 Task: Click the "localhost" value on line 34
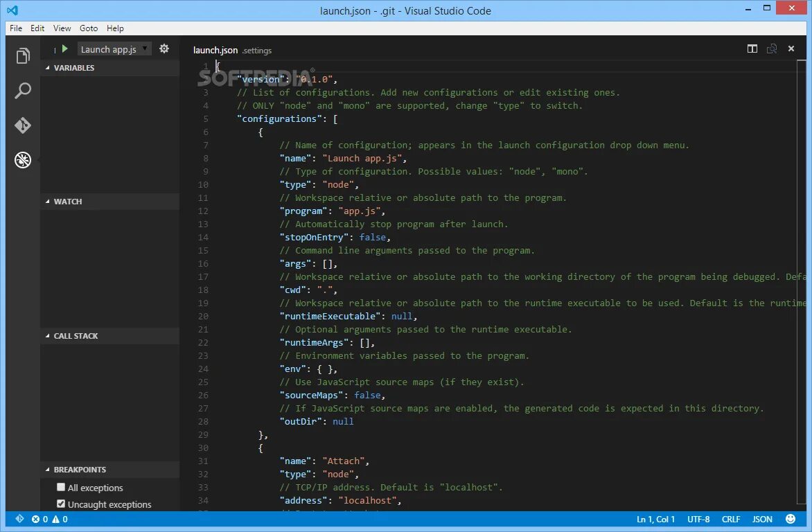click(368, 500)
